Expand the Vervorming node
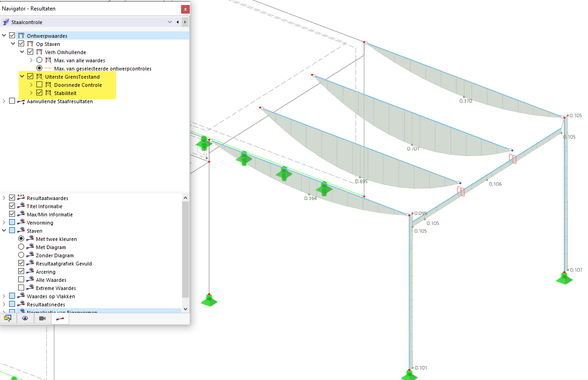The width and height of the screenshot is (588, 380). 4,222
